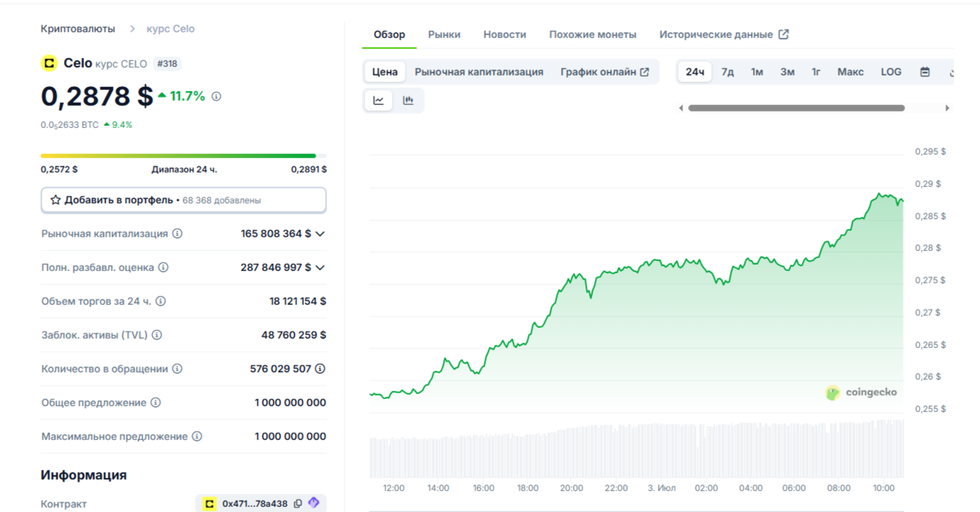Click the 24h range progress bar

pos(183,155)
